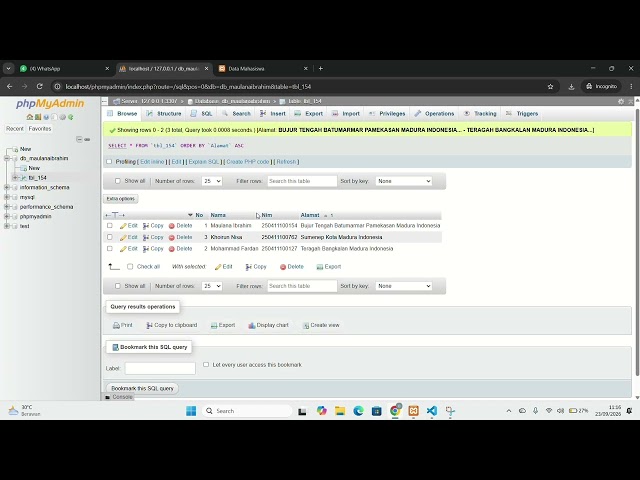
Task: Switch to the SQL tab
Action: click(202, 113)
